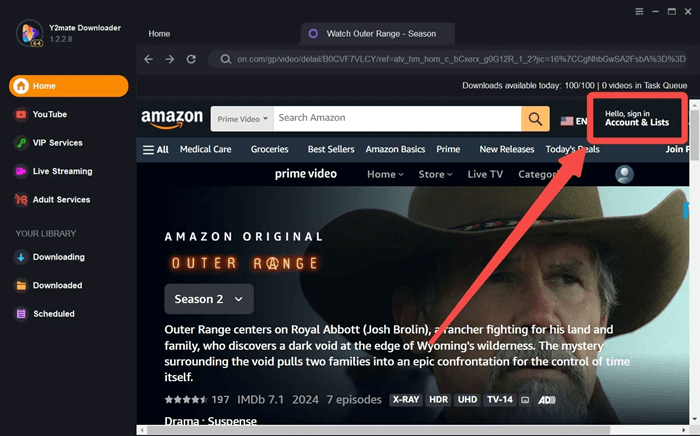The height and width of the screenshot is (436, 700).
Task: Open the All hamburger menu on Amazon
Action: pyautogui.click(x=155, y=149)
